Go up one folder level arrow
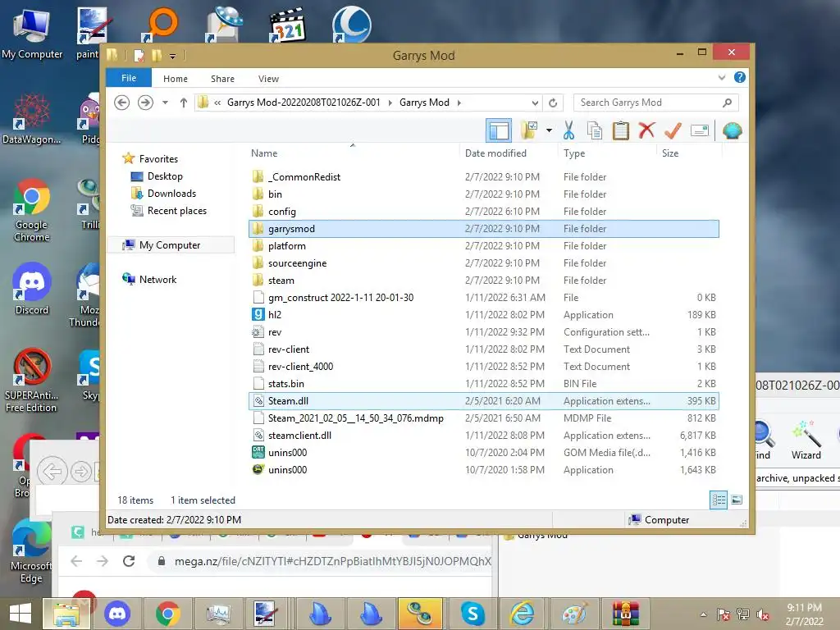840x630 pixels. [183, 103]
